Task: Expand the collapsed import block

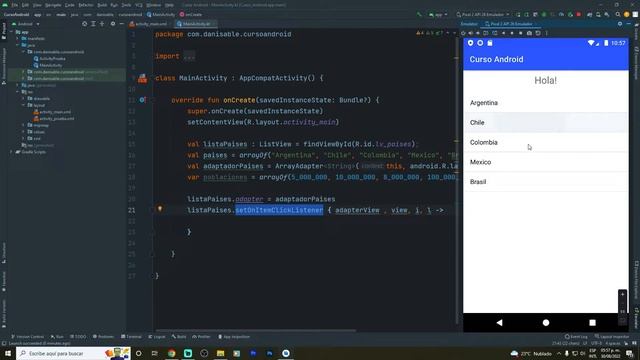Action: point(189,56)
